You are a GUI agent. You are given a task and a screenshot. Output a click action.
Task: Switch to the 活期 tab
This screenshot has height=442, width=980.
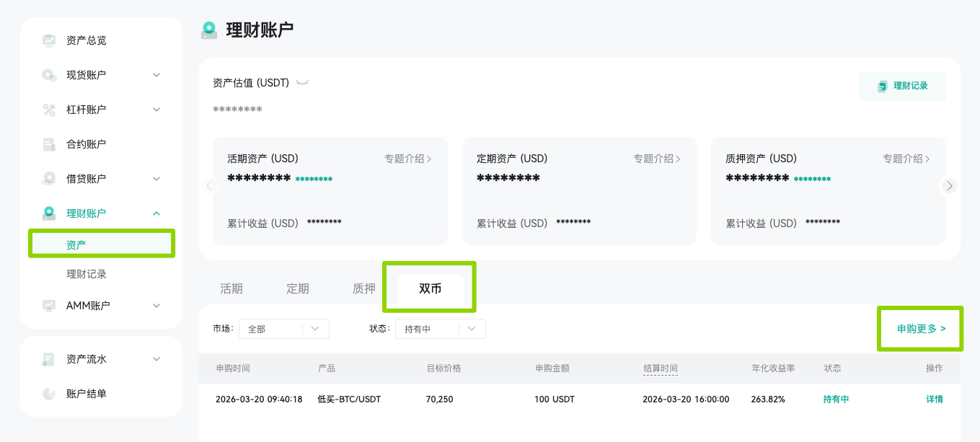click(x=231, y=288)
